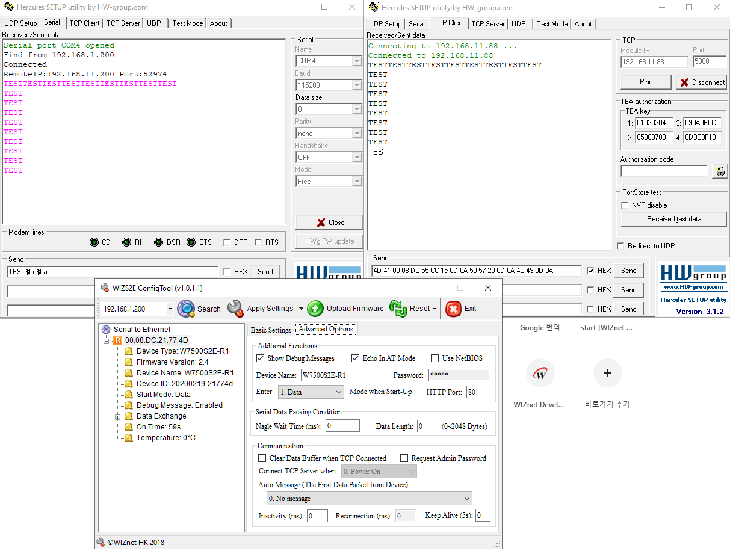The width and height of the screenshot is (730, 560).
Task: Select the Advanced Options tab
Action: [326, 329]
